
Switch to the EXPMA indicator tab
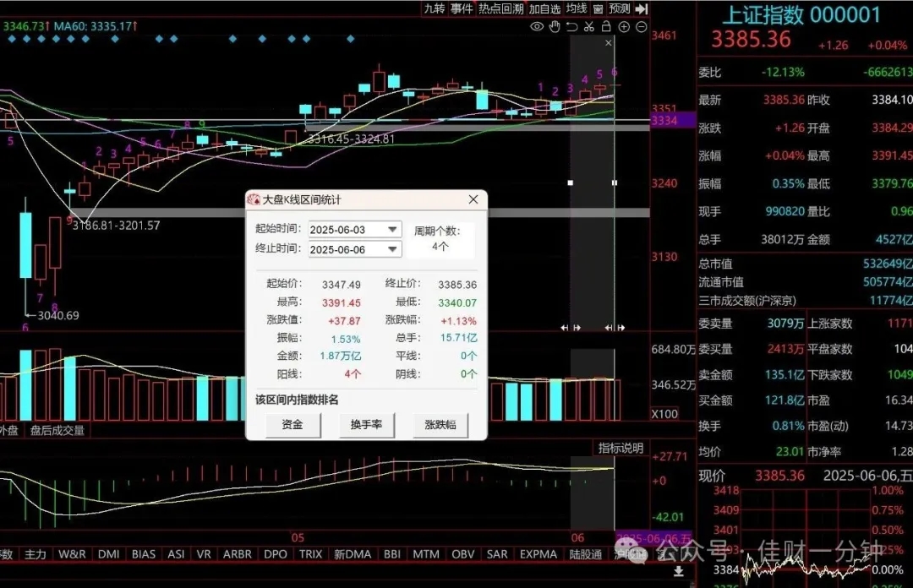(538, 554)
